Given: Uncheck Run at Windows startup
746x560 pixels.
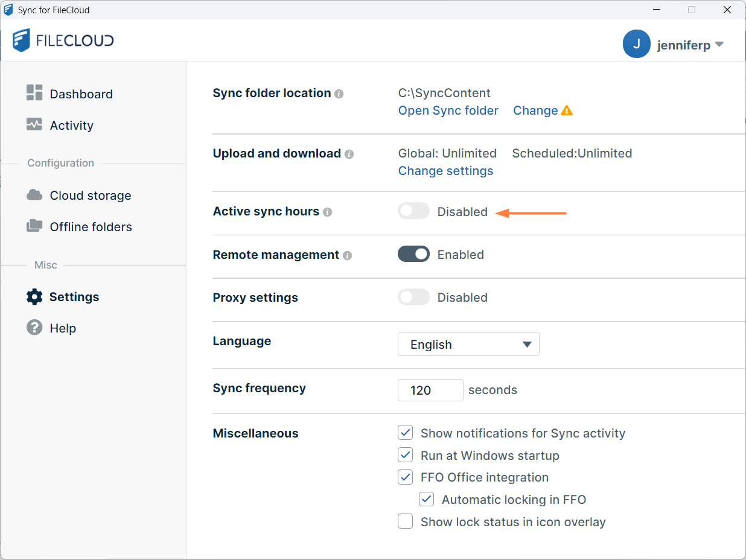Looking at the screenshot, I should [405, 455].
